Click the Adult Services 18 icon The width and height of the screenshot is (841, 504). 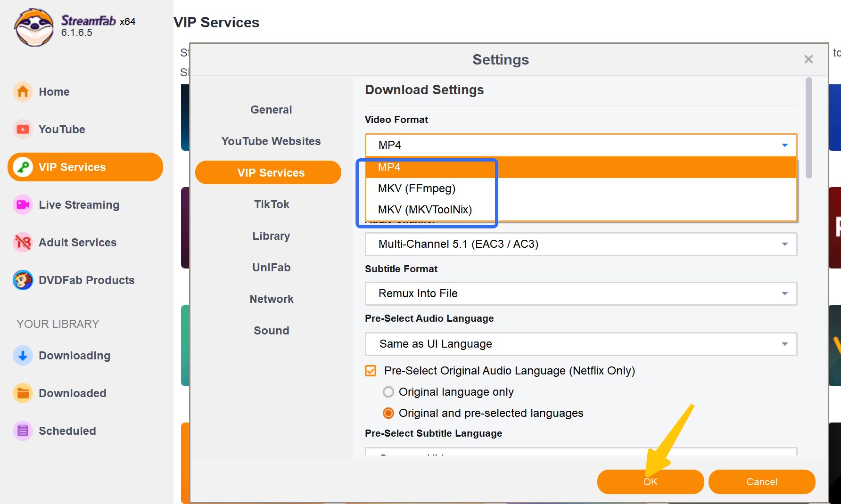click(23, 242)
